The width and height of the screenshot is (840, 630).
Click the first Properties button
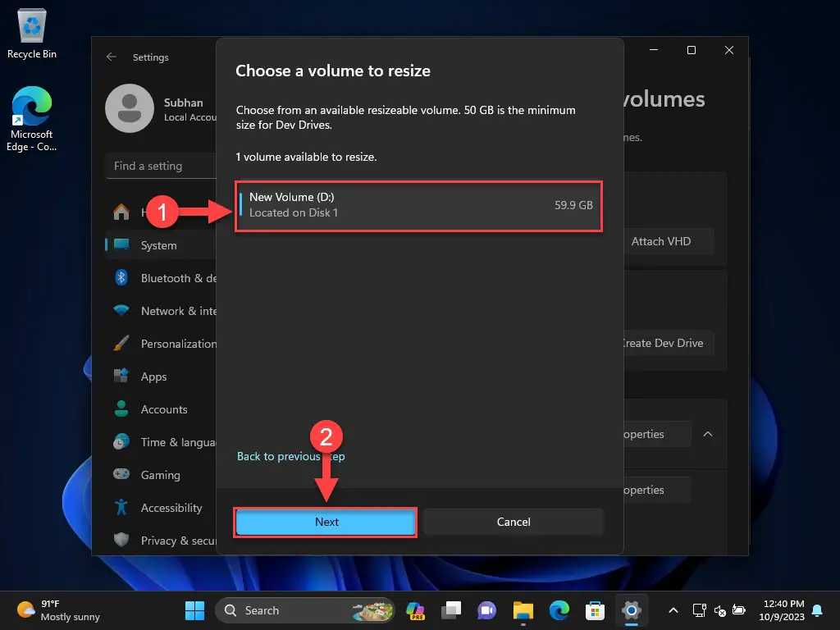tap(657, 435)
